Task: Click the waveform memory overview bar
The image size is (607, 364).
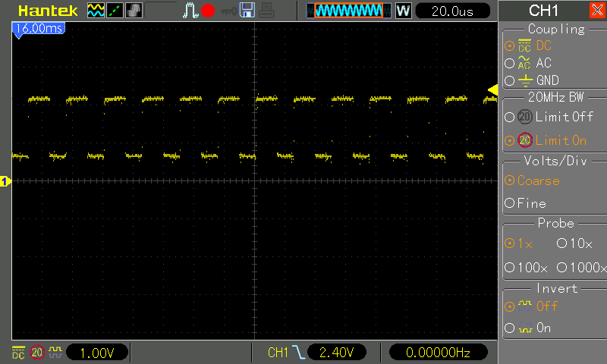Action: (348, 11)
